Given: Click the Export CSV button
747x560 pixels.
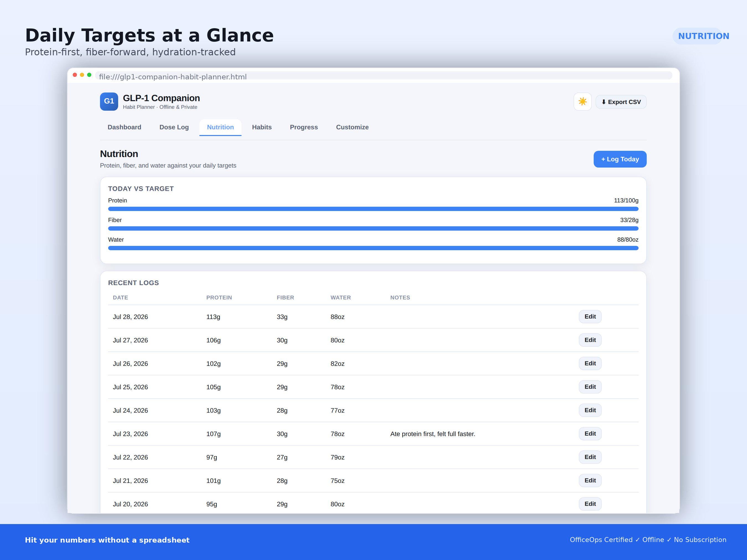Looking at the screenshot, I should [x=621, y=102].
